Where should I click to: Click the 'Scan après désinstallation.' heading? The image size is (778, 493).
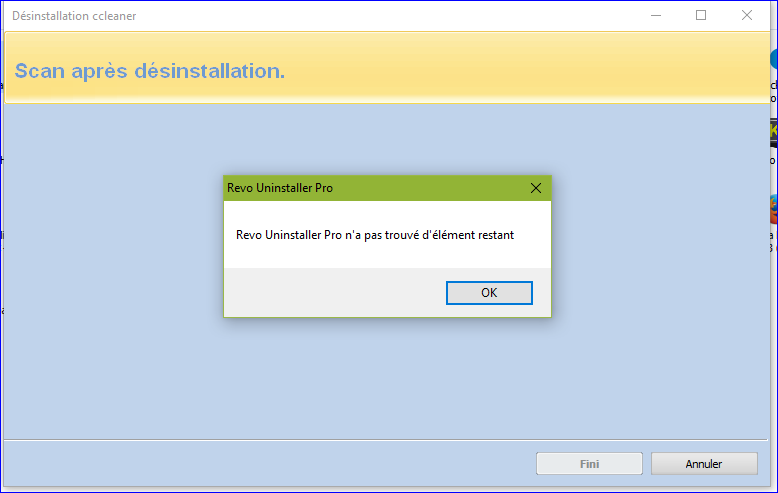150,71
